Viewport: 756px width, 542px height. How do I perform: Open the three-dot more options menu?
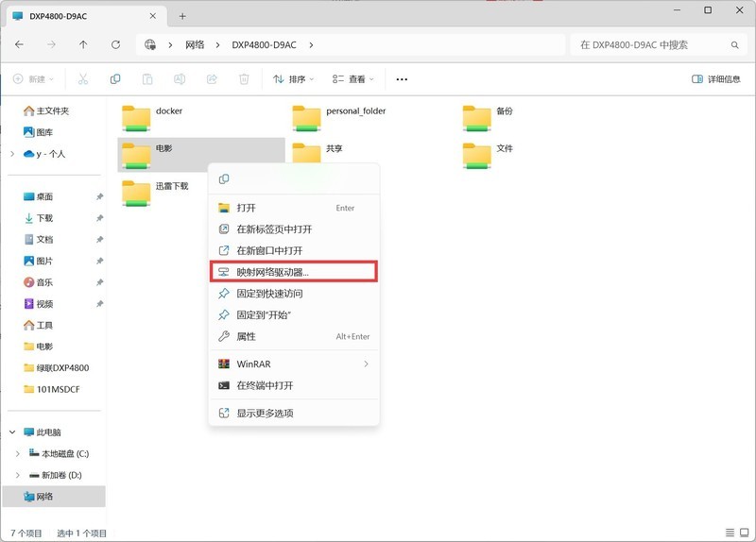coord(402,79)
